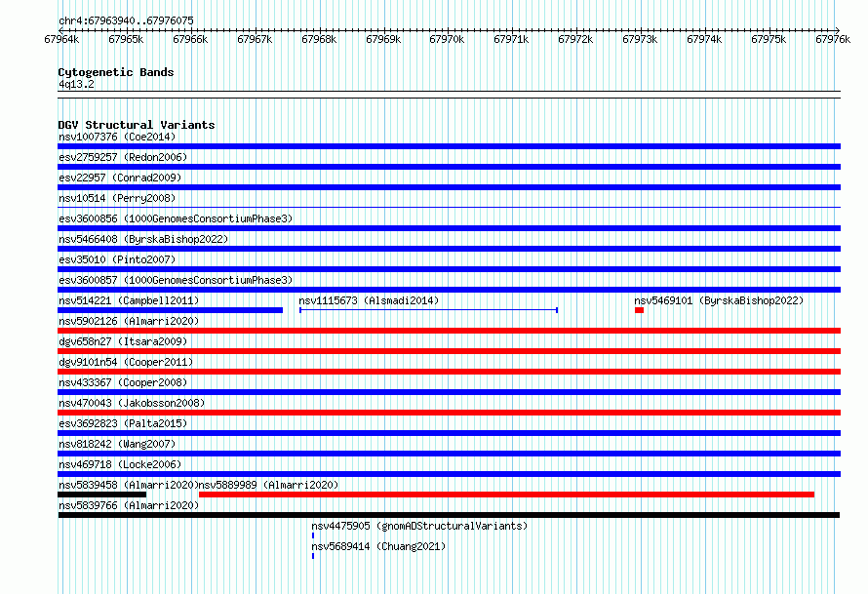Click the red bar under nsv470043 (Jakobsson2008)
The image size is (868, 594).
click(x=449, y=413)
